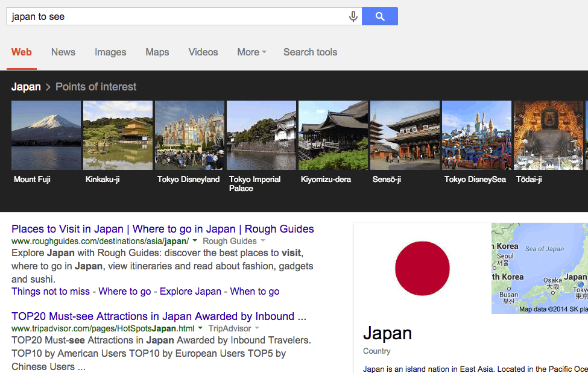Click the Kiyomizu-dera thumbnail
The width and height of the screenshot is (588, 373).
[333, 136]
